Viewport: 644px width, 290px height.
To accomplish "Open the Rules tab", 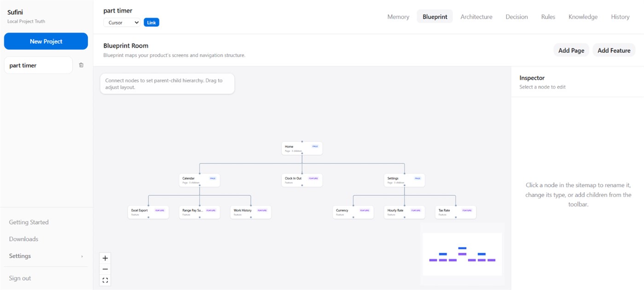I will pos(548,17).
